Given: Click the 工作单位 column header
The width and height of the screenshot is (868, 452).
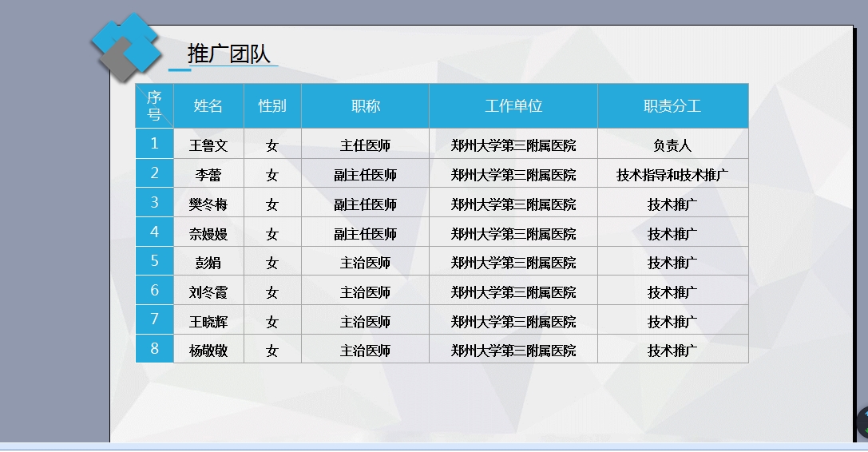Looking at the screenshot, I should tap(513, 105).
